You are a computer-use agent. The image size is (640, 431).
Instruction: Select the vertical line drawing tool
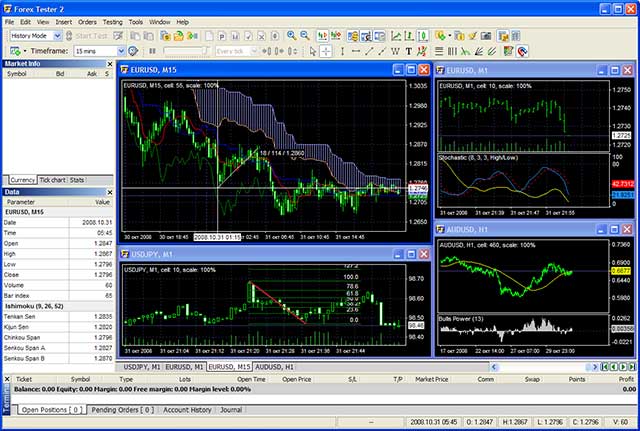[x=343, y=51]
